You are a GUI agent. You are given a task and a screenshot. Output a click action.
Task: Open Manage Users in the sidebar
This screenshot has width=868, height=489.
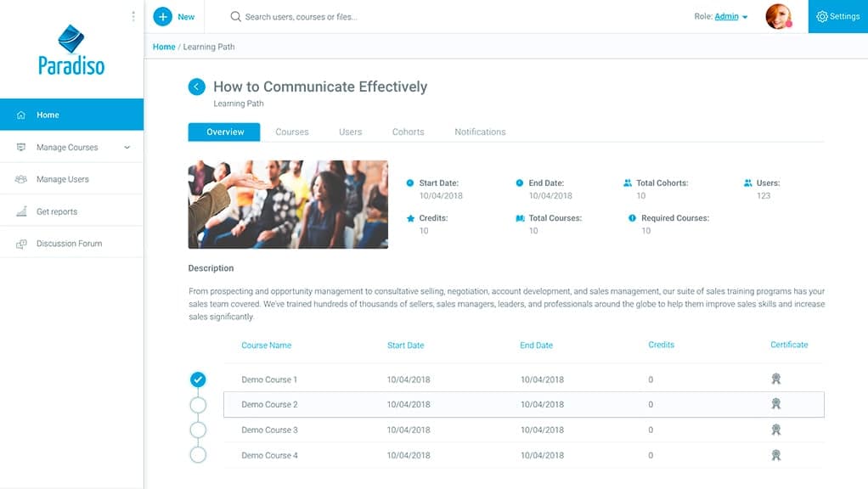(72, 179)
